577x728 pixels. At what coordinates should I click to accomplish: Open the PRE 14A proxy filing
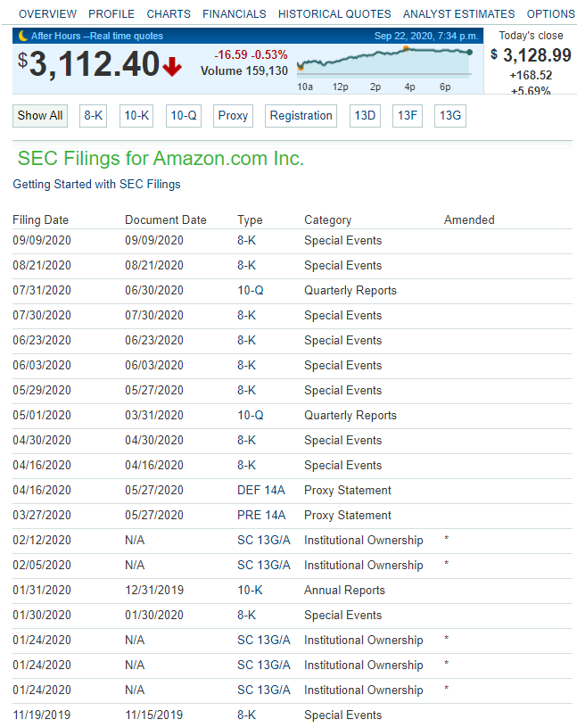pyautogui.click(x=261, y=516)
